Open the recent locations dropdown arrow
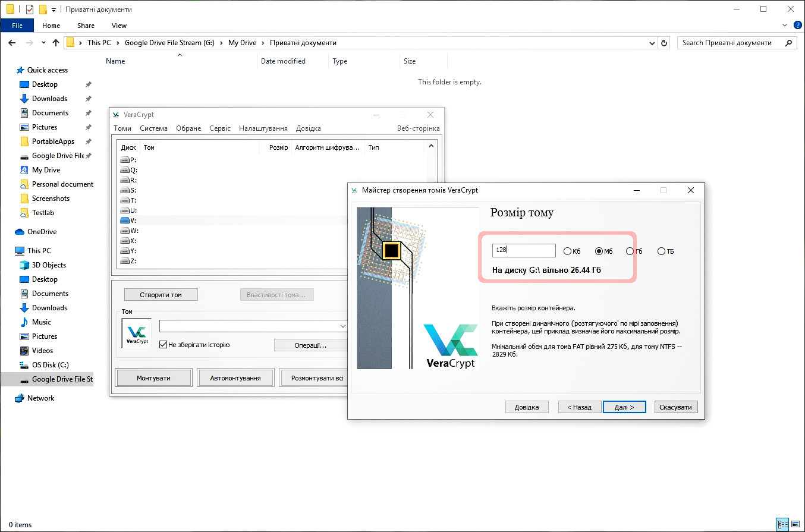 coord(43,43)
